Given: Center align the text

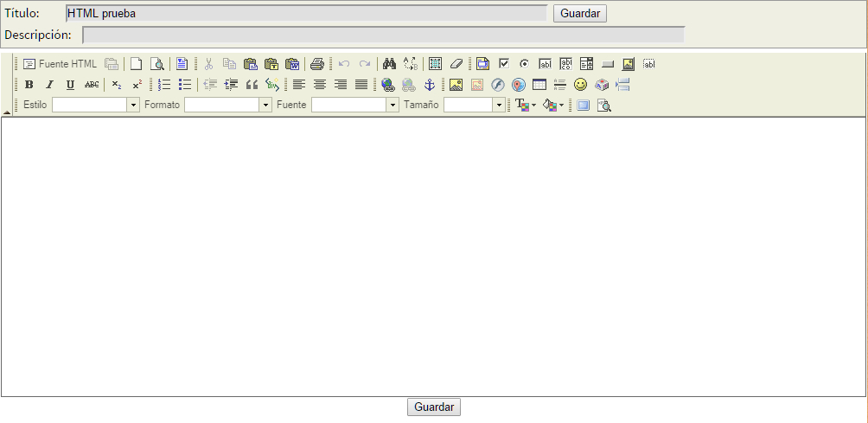Looking at the screenshot, I should [x=320, y=85].
